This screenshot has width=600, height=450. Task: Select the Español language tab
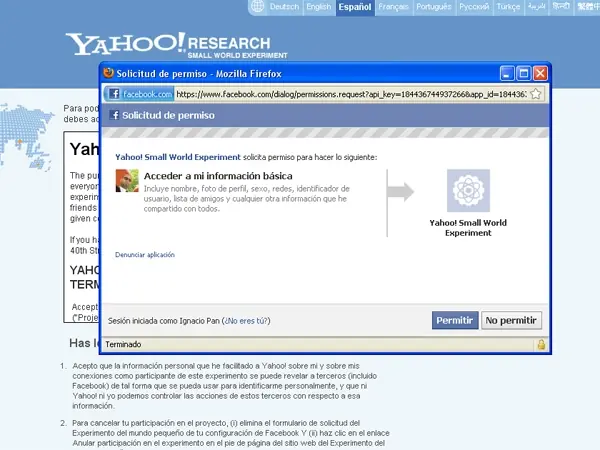click(x=355, y=7)
